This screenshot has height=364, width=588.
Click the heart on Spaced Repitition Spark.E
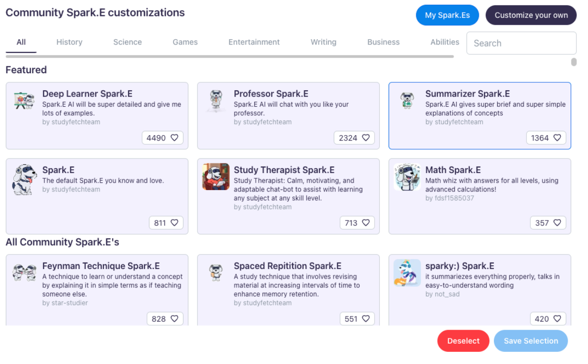click(367, 318)
